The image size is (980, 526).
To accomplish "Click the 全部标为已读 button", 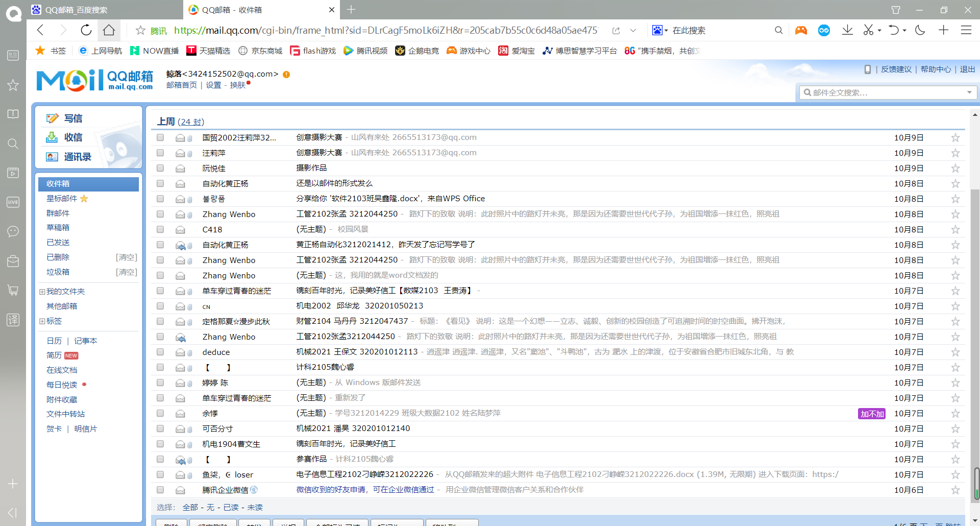I will point(337,524).
